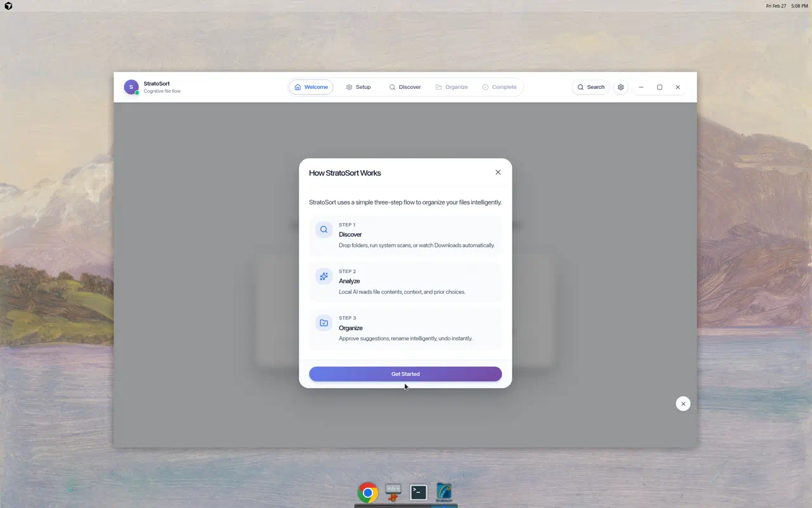
Task: Click the Step 1 Discover magnifier icon
Action: click(x=324, y=229)
